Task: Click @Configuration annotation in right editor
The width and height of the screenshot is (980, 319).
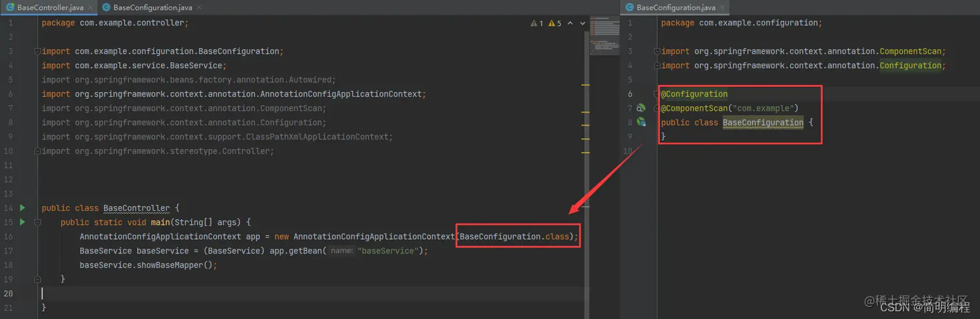Action: [694, 94]
